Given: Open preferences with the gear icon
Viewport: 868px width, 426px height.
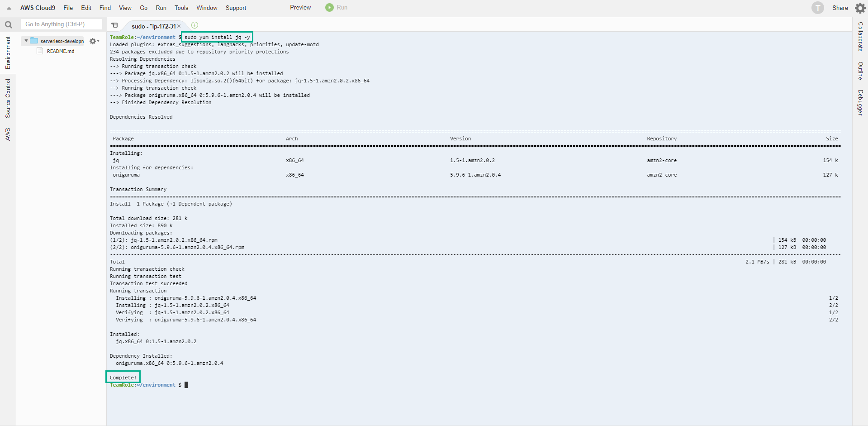Looking at the screenshot, I should pyautogui.click(x=860, y=8).
